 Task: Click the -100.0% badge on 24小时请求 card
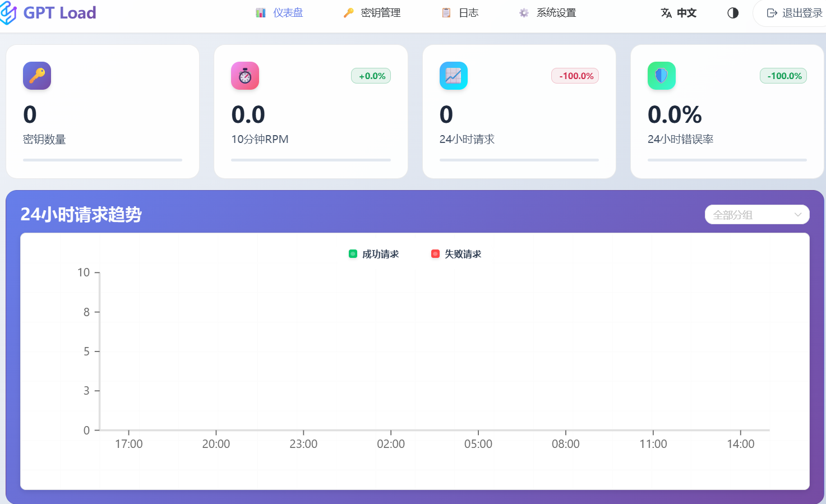point(575,76)
